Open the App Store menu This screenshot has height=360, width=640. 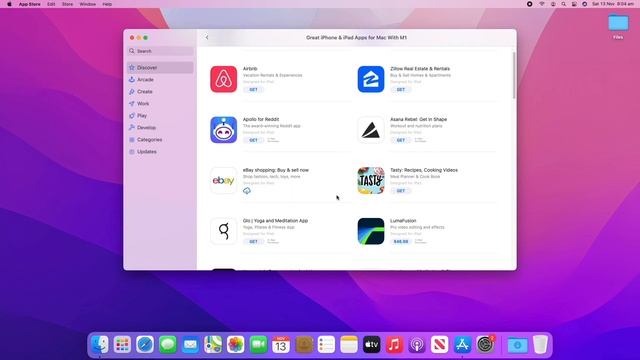click(x=29, y=4)
